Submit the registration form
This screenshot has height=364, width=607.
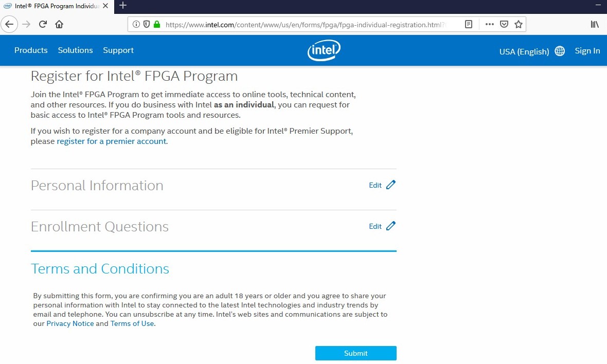[356, 353]
